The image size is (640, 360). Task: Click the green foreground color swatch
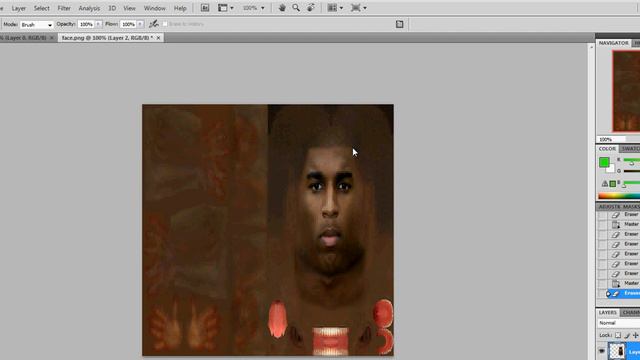tap(604, 162)
